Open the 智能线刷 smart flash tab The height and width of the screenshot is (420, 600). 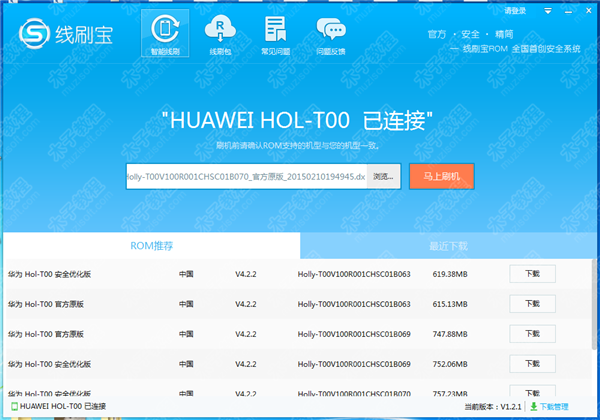(165, 33)
